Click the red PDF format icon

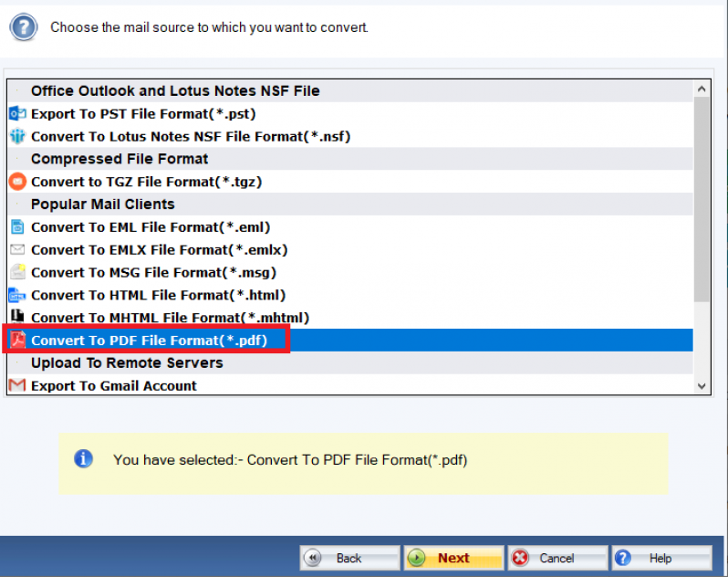pos(17,340)
